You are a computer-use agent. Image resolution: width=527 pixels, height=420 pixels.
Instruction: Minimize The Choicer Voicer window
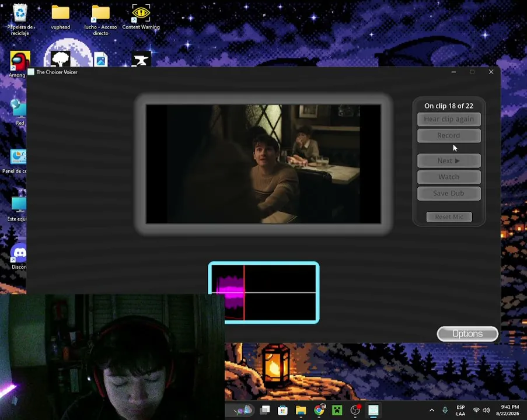tap(453, 72)
